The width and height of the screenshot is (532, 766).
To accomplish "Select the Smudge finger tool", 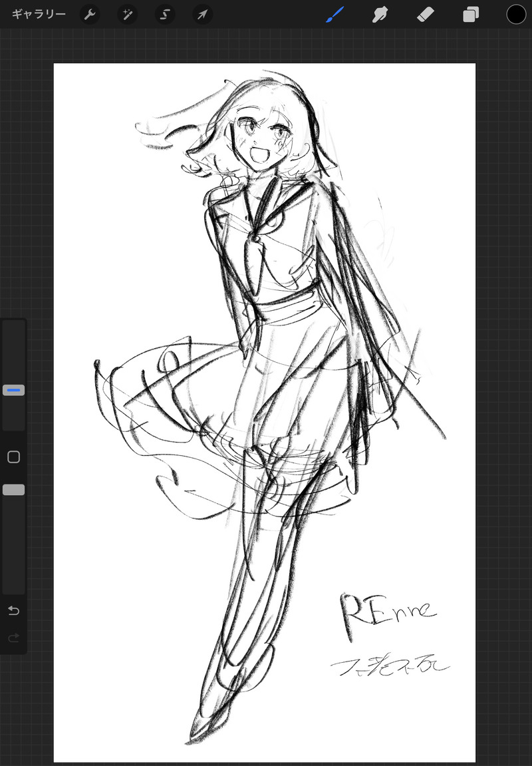I will [x=380, y=15].
